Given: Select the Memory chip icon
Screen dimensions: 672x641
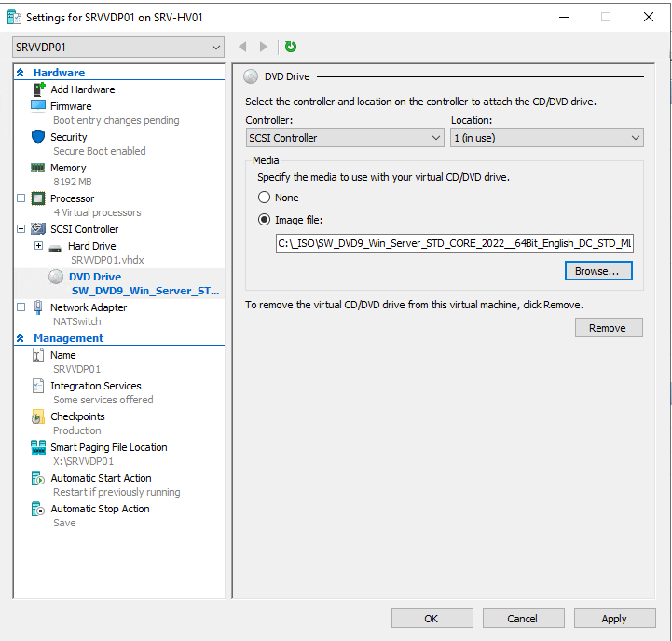Looking at the screenshot, I should pos(38,168).
